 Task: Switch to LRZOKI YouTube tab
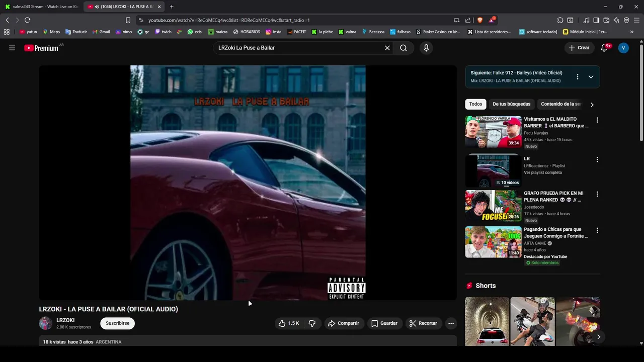[x=123, y=7]
